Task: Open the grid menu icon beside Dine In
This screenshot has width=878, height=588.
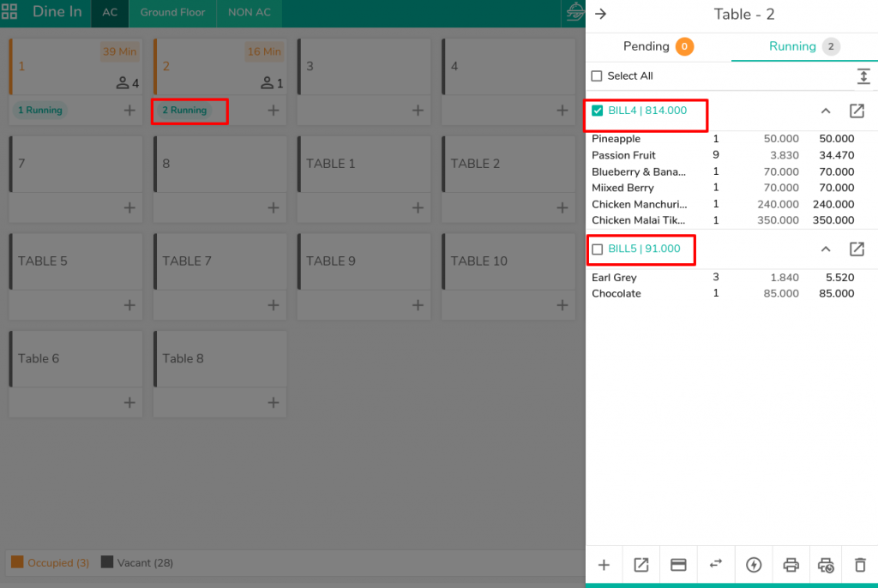Action: [9, 12]
